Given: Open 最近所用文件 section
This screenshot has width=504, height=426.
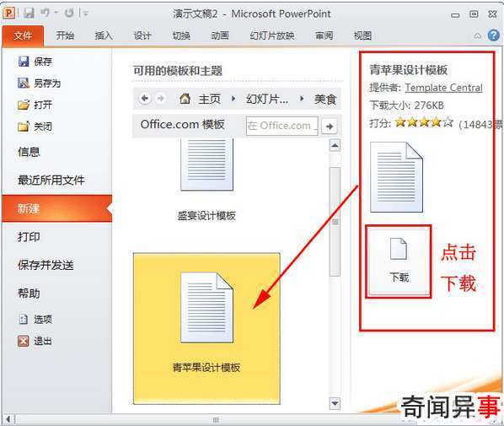Looking at the screenshot, I should (x=51, y=180).
